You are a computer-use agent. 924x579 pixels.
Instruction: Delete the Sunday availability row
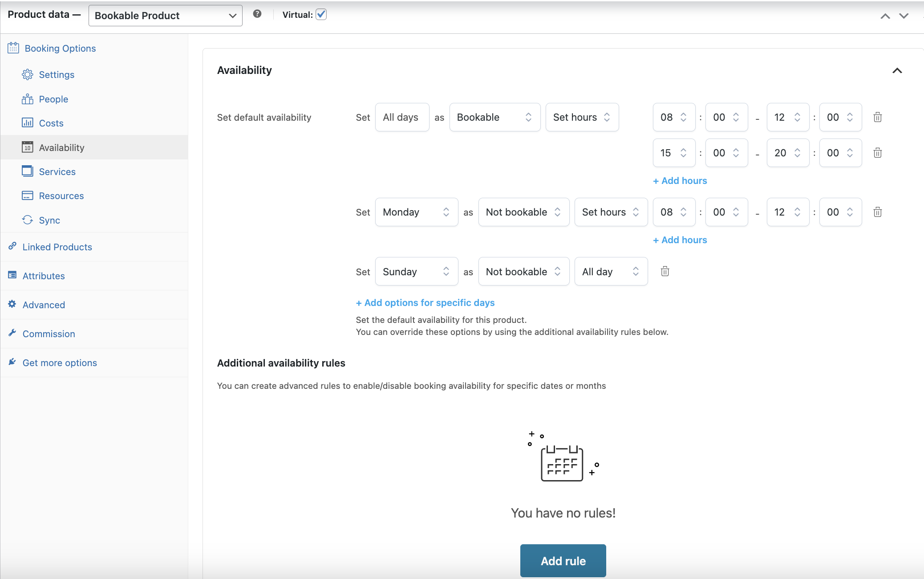click(x=665, y=271)
